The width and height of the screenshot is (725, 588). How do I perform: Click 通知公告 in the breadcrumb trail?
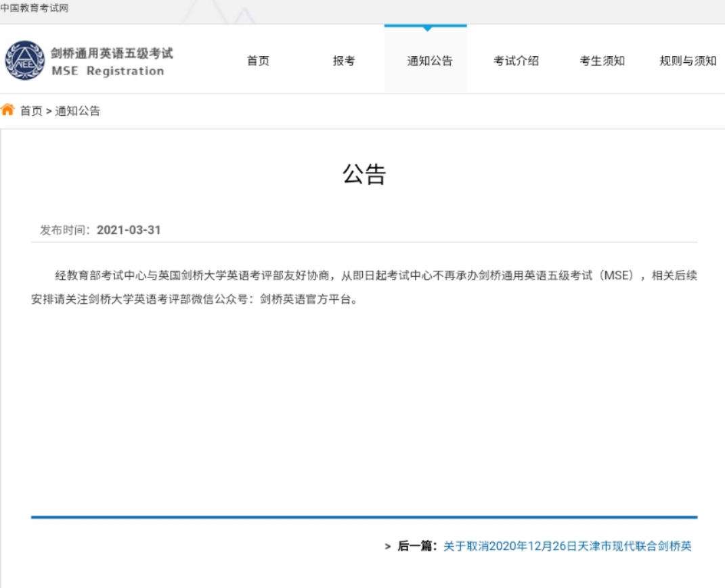[77, 111]
